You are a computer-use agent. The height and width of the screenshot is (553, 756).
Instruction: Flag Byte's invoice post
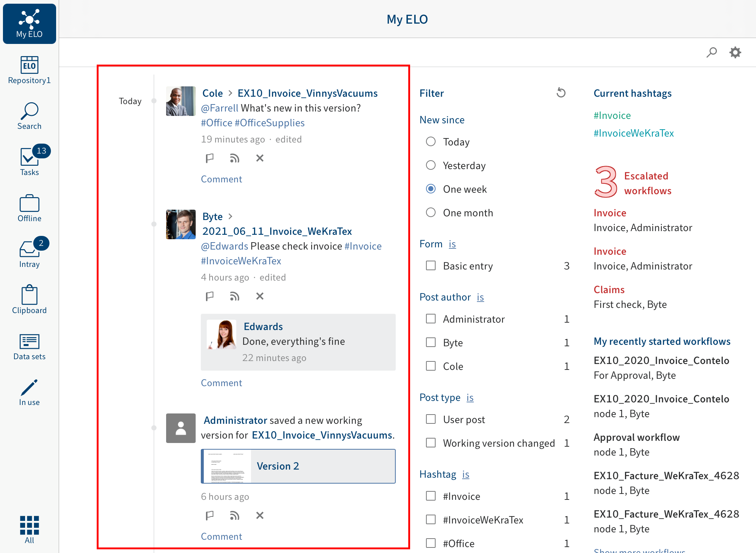[210, 296]
